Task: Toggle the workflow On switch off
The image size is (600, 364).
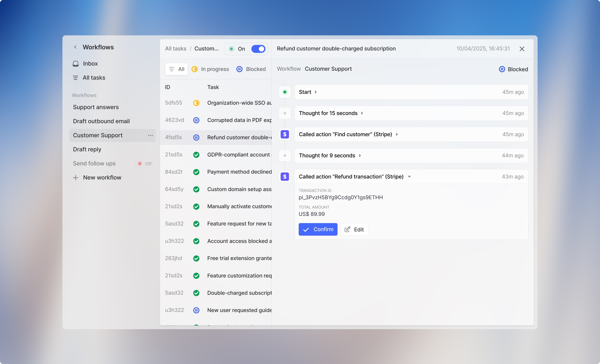Action: pyautogui.click(x=258, y=49)
